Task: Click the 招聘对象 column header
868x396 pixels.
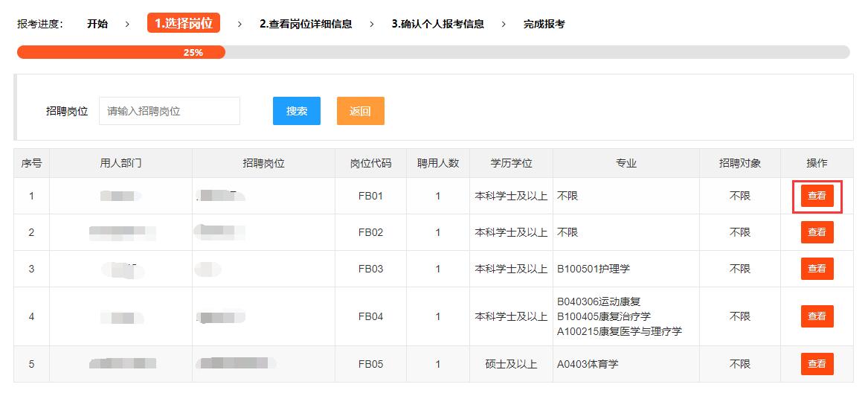Action: click(x=739, y=163)
